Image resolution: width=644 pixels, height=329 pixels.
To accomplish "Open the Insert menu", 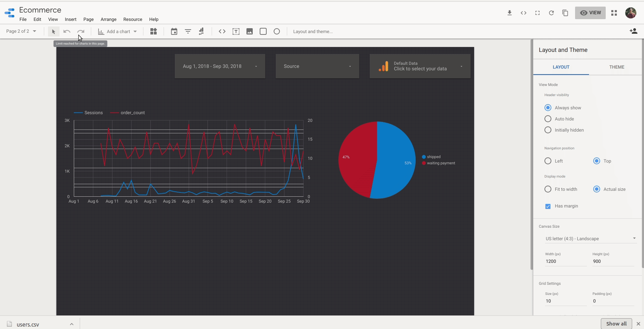I will (71, 19).
